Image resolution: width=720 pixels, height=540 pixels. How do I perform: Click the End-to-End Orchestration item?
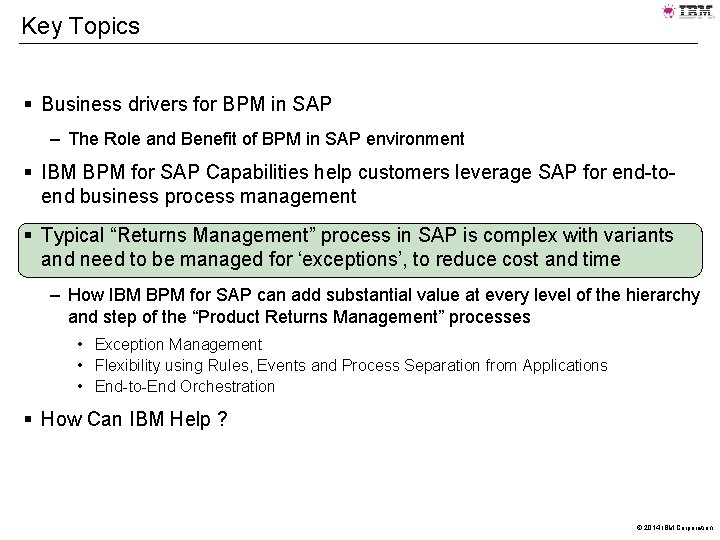tap(185, 387)
